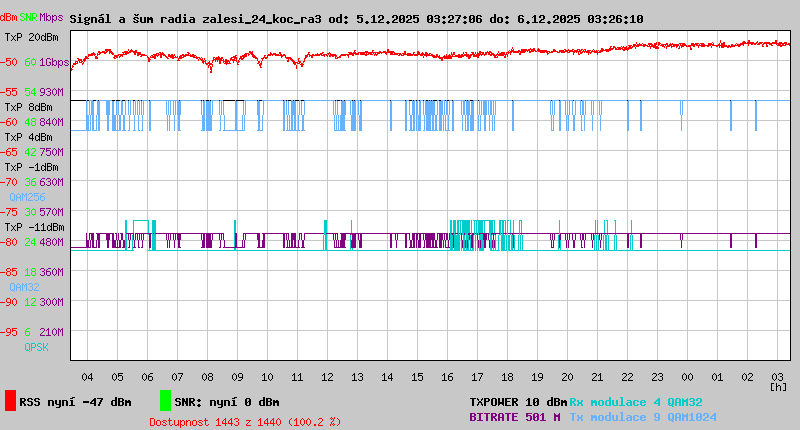Click the 'Tx modulace 9 QAM1024' legend entry
The image size is (800, 430).
click(x=643, y=417)
